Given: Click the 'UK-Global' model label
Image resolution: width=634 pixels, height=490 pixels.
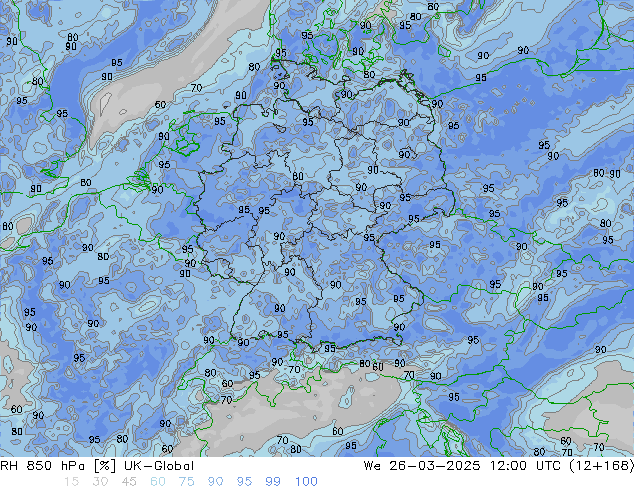Looking at the screenshot, I should pos(159,466).
